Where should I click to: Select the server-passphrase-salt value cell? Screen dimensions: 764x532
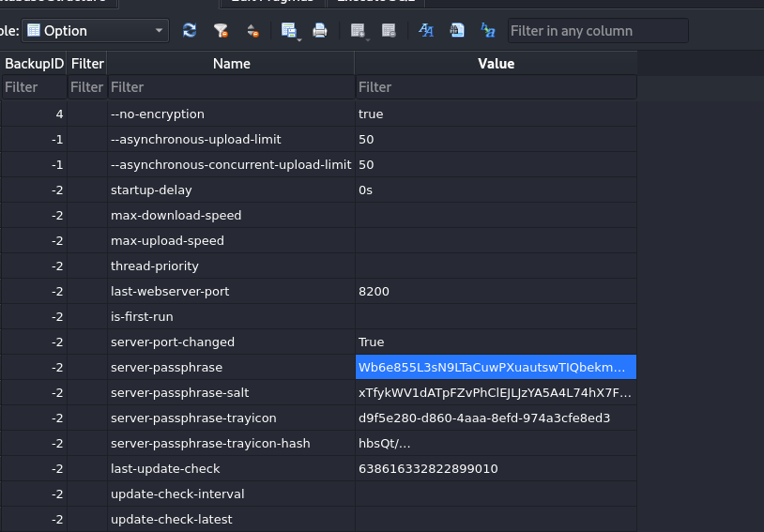point(496,392)
